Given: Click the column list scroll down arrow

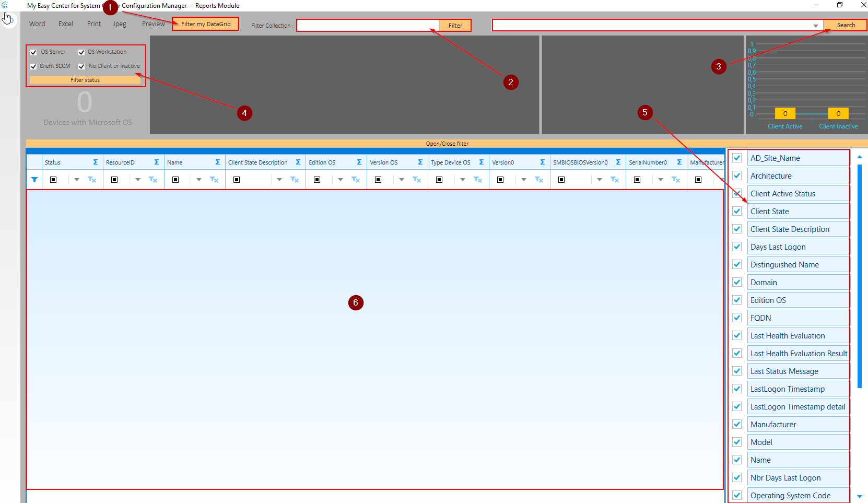Looking at the screenshot, I should pos(860,496).
